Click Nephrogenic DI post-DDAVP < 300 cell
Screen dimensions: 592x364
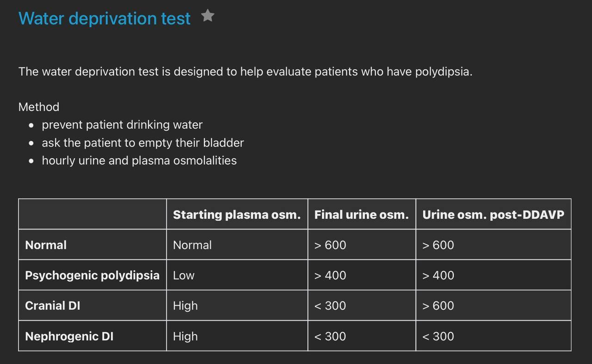493,336
